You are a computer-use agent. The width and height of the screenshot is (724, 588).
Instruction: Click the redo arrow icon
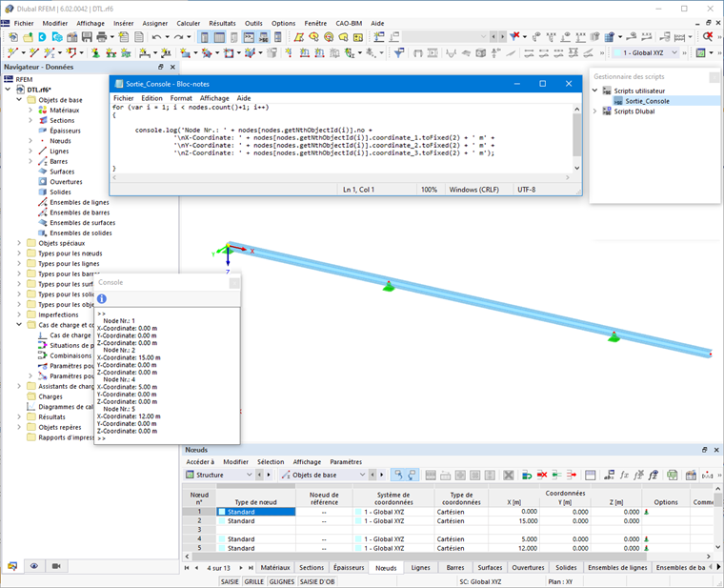[179, 37]
